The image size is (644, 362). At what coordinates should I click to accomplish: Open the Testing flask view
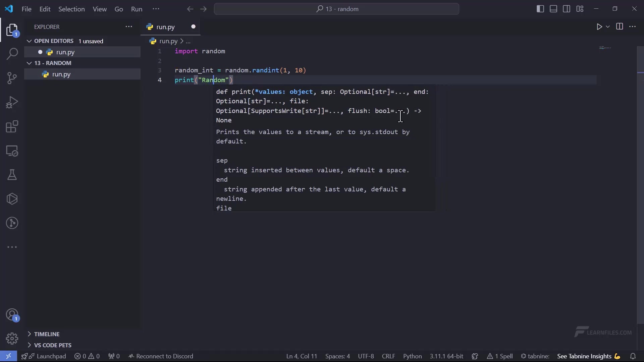(12, 175)
